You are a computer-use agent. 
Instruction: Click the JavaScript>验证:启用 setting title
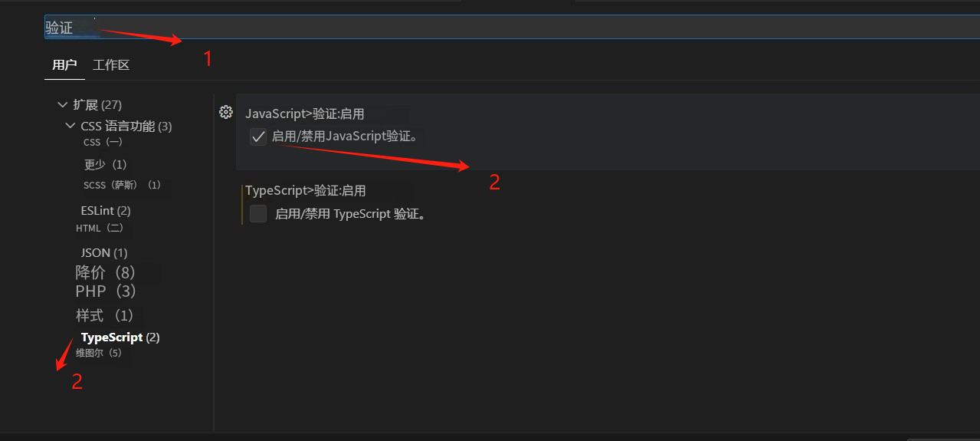305,114
